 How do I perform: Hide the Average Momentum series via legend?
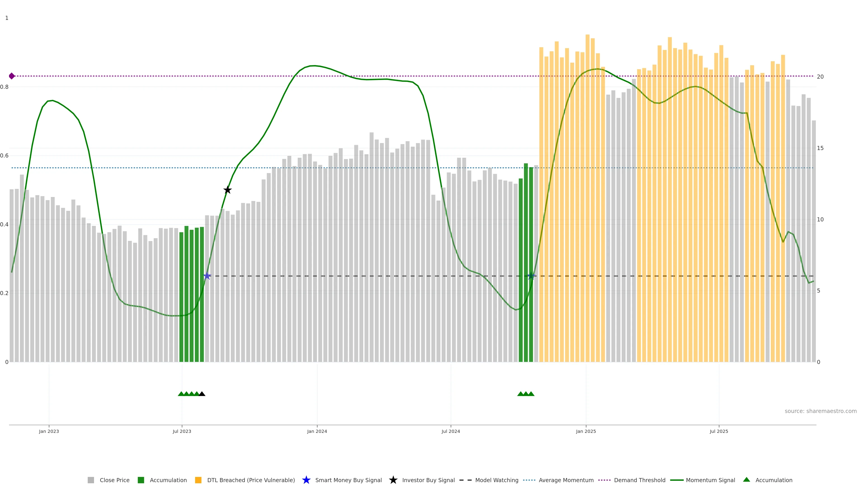(x=566, y=480)
